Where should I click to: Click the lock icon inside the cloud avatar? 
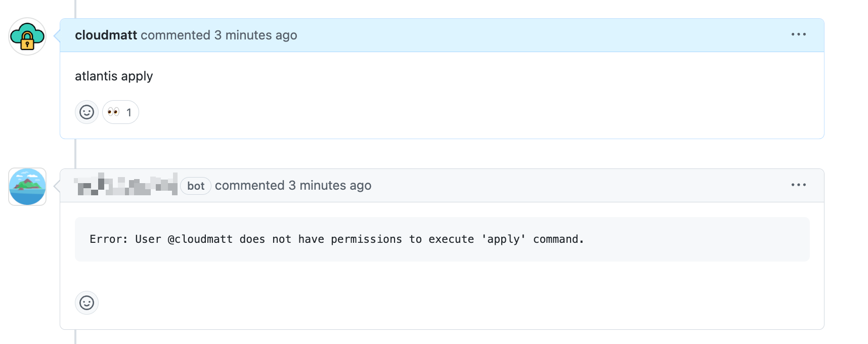(27, 41)
